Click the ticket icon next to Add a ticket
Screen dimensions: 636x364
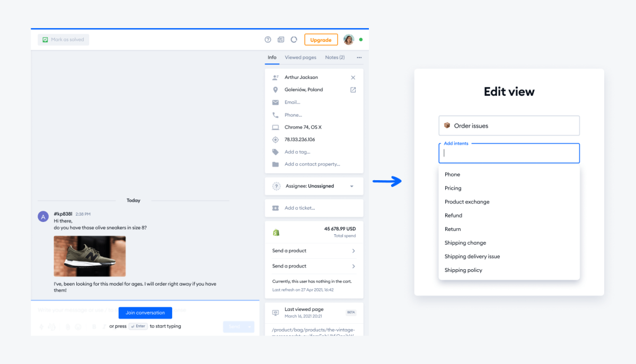275,208
